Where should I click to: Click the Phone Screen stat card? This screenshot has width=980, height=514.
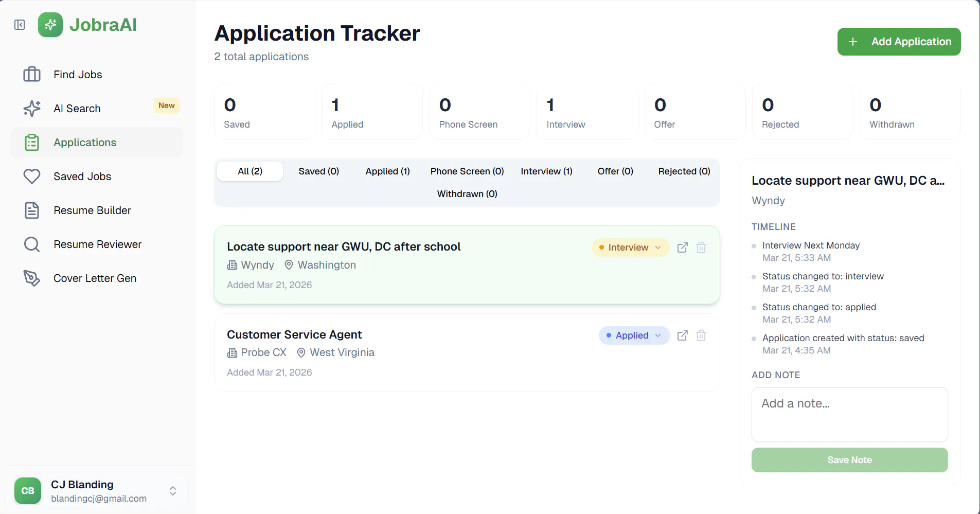(x=479, y=112)
